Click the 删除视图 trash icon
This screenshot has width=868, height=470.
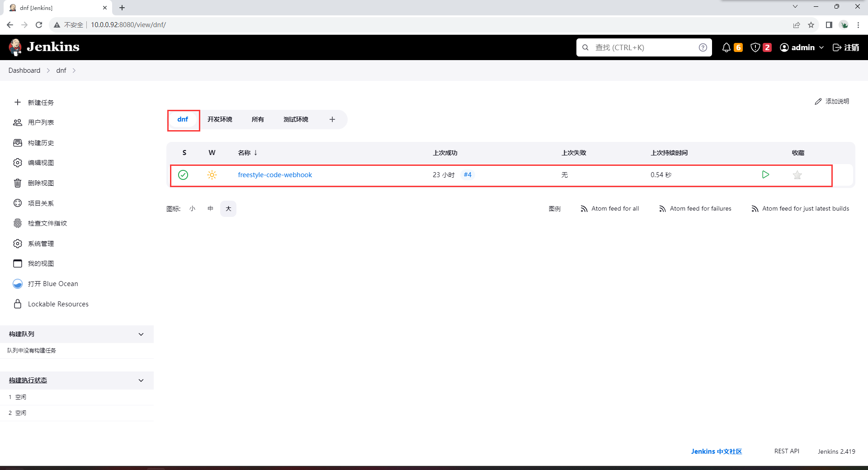[18, 183]
